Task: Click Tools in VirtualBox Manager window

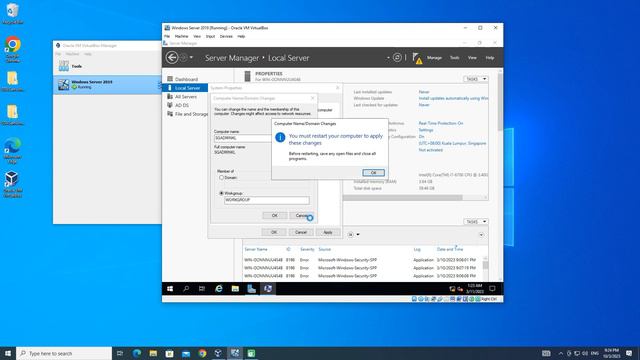Action: click(76, 66)
